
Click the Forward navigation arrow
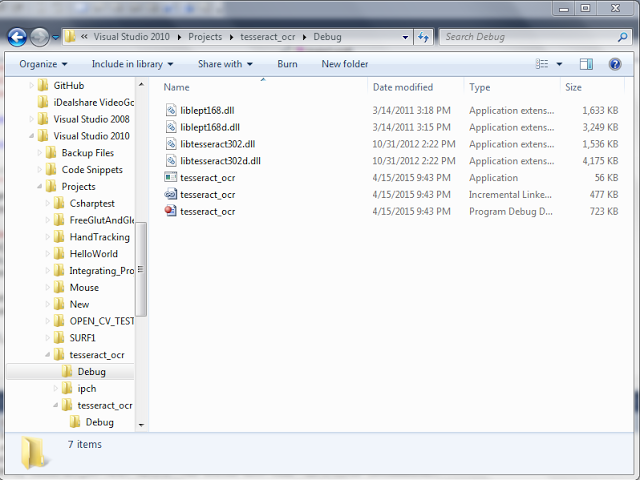(x=39, y=38)
